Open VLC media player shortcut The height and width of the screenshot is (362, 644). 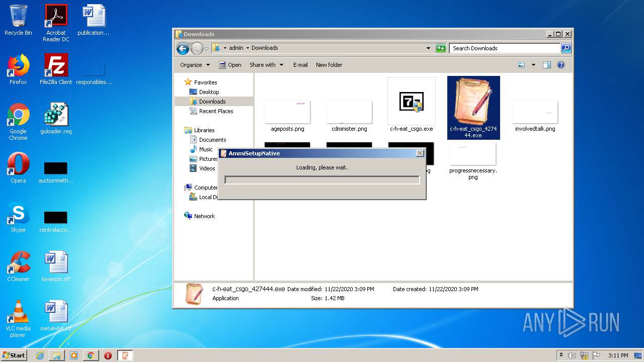[18, 319]
